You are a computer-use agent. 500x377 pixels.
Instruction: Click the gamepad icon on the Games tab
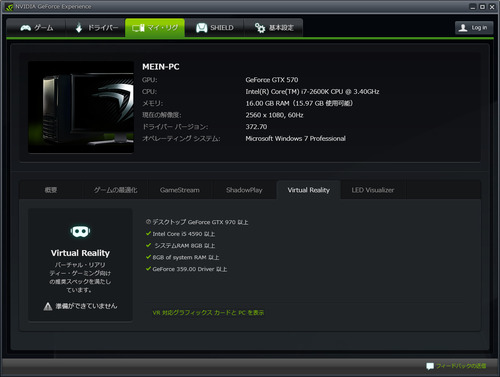pyautogui.click(x=26, y=28)
